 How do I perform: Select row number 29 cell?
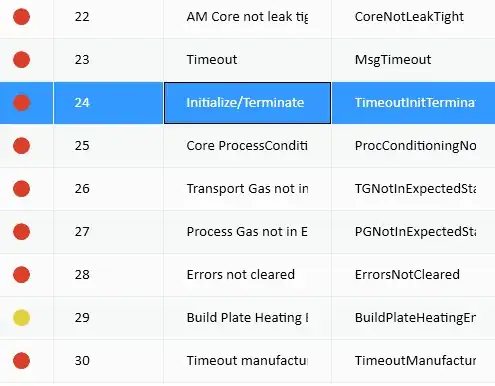point(108,318)
